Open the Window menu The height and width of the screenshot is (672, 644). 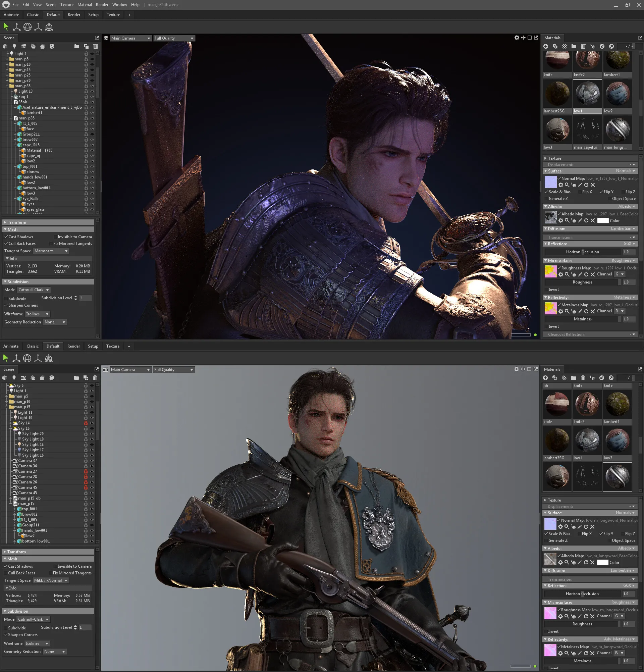[119, 4]
